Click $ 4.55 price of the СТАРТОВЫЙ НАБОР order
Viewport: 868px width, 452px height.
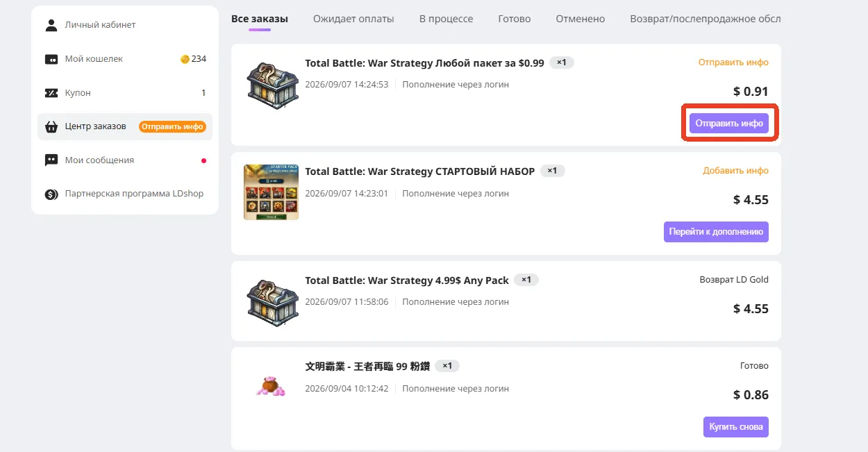click(751, 200)
